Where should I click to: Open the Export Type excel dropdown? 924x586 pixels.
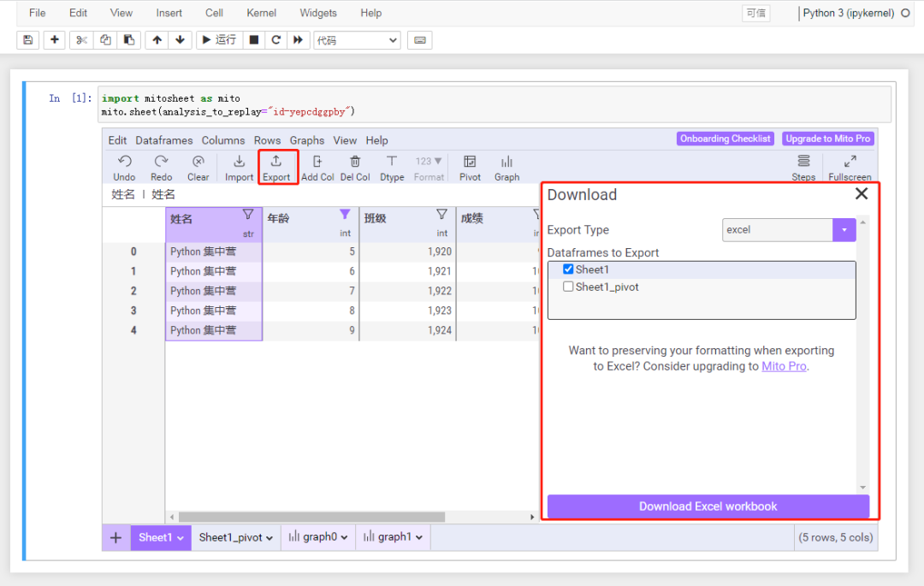[789, 229]
